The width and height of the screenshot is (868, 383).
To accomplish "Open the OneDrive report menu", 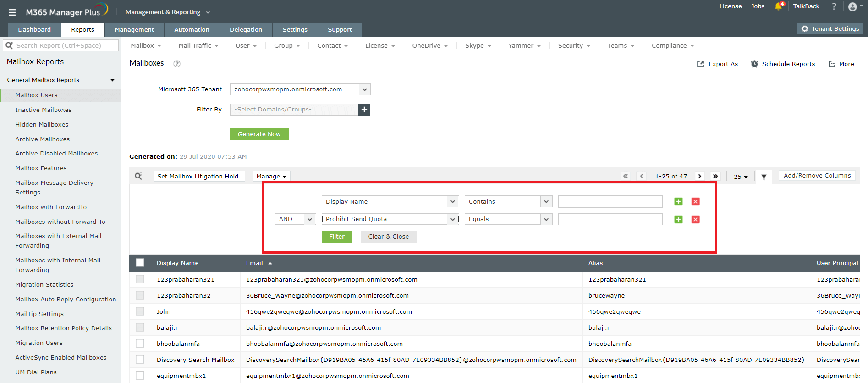I will (x=430, y=45).
